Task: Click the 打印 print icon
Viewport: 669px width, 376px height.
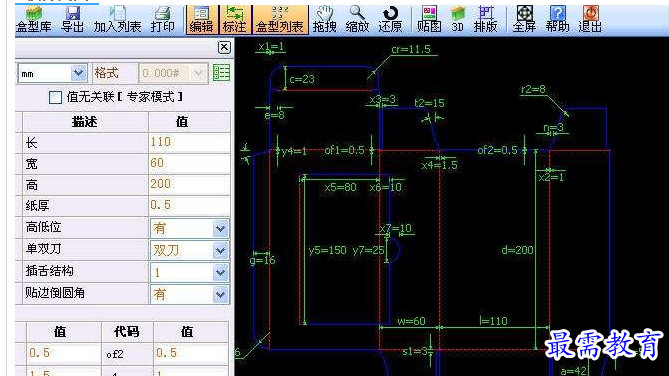Action: pos(163,20)
